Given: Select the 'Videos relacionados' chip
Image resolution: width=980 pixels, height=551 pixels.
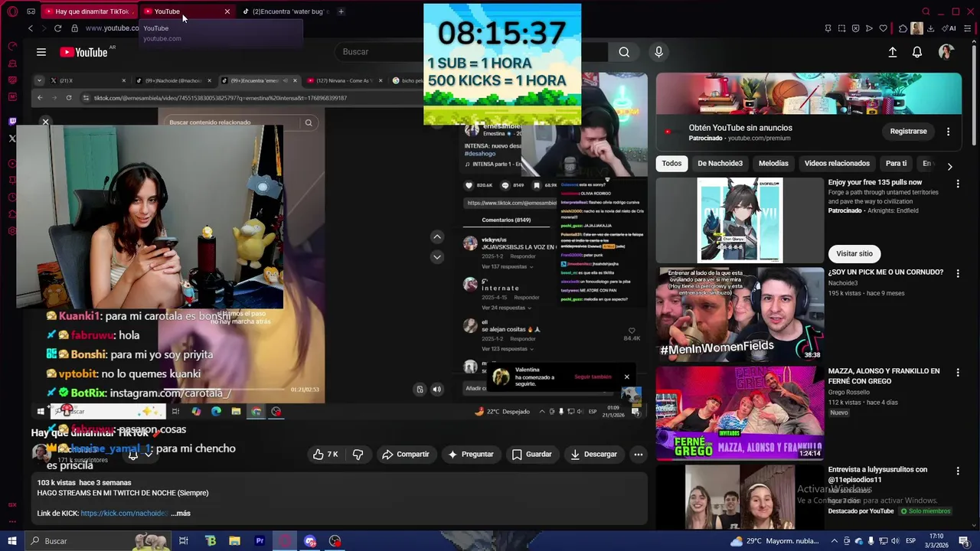Looking at the screenshot, I should (x=837, y=163).
